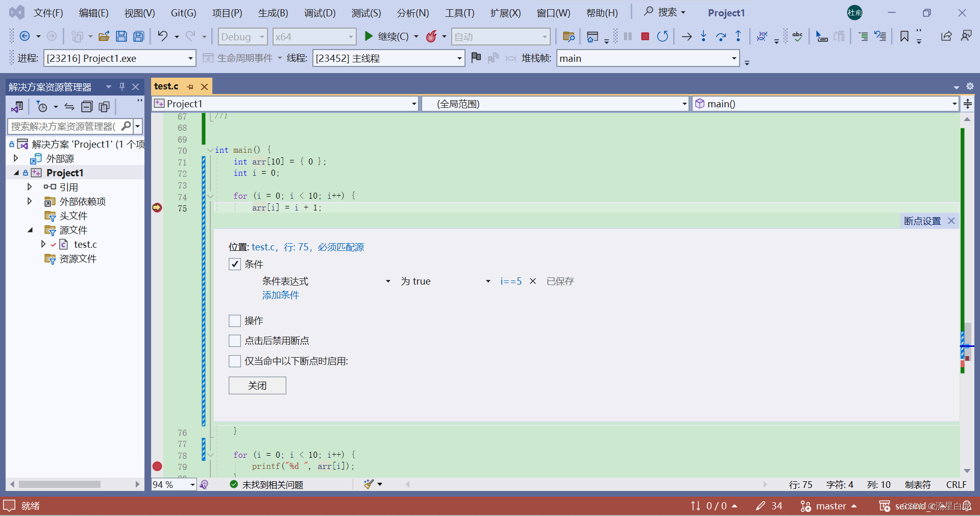The width and height of the screenshot is (980, 516).
Task: Click the Sync with Active Document icon
Action: coord(69,107)
